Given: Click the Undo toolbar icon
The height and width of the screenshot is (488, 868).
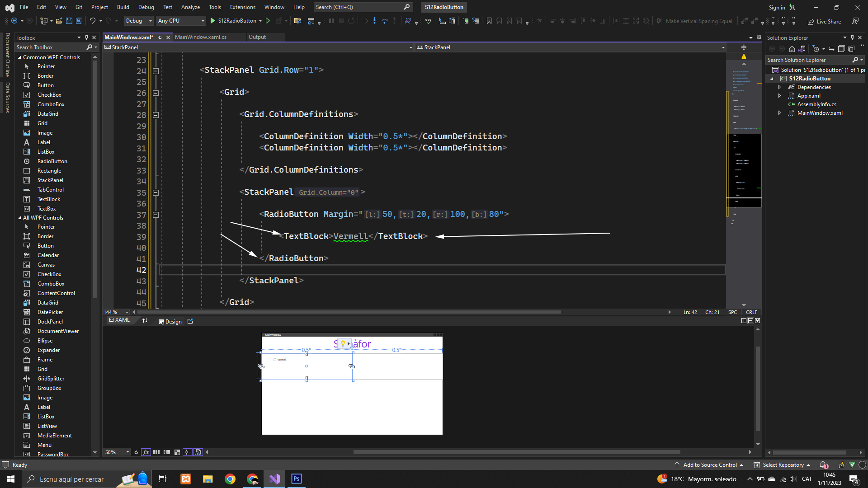Looking at the screenshot, I should tap(92, 21).
